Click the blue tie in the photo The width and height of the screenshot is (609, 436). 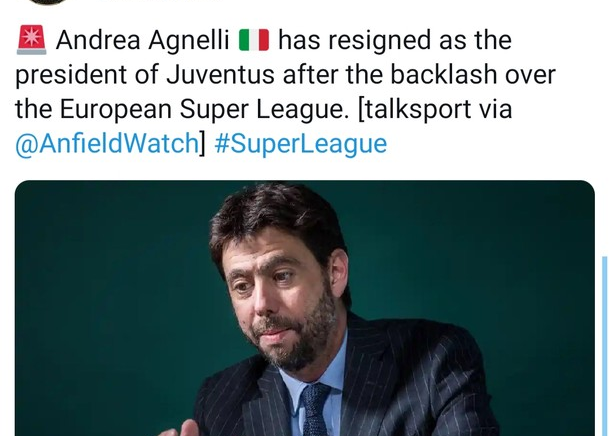[x=316, y=410]
